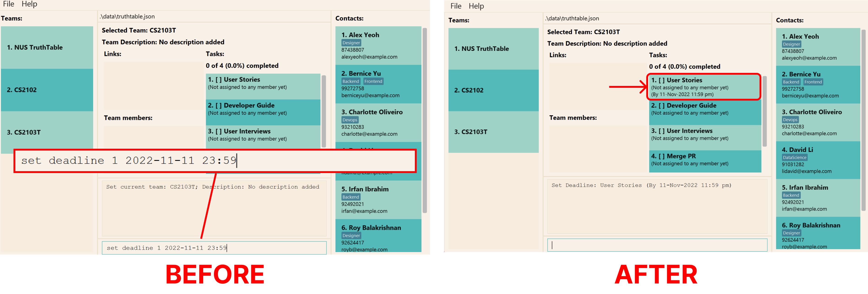Click User Interviews task in AFTER window

[x=705, y=138]
